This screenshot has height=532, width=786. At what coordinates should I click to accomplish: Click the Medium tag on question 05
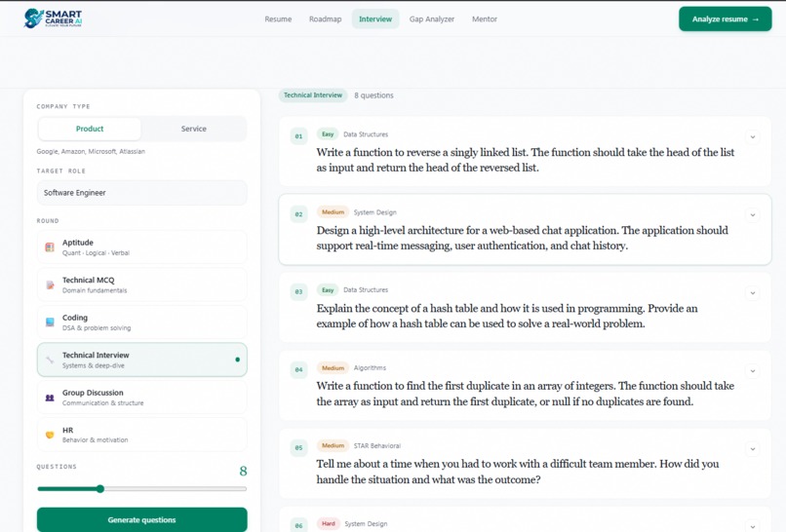coord(333,446)
